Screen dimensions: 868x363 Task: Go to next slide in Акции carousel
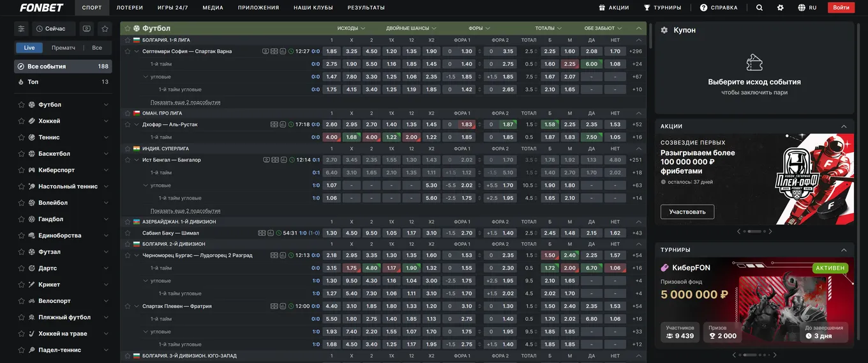pos(770,231)
